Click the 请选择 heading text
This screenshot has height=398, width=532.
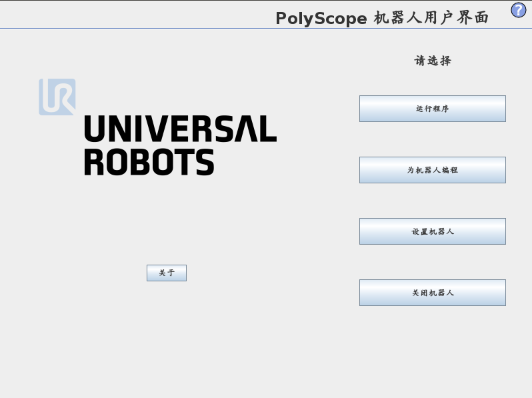[x=433, y=61]
